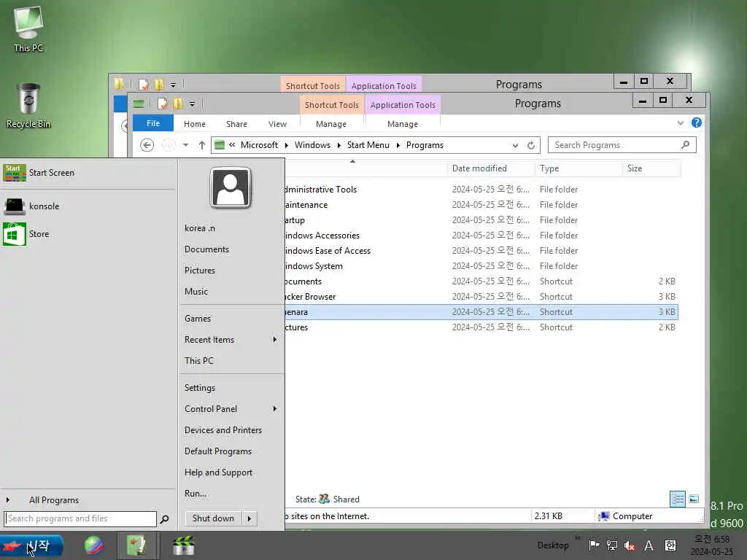The image size is (747, 560).
Task: Click the Search programs and files field
Action: (80, 519)
